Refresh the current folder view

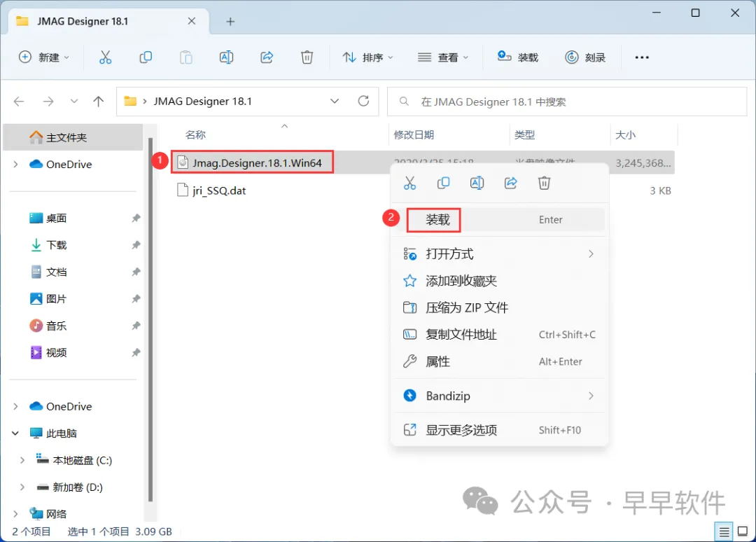point(363,101)
